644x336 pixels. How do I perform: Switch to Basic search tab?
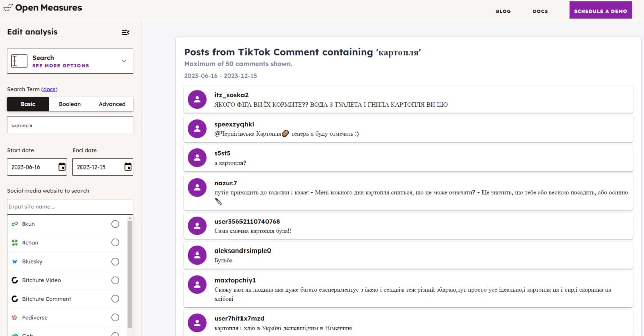click(x=28, y=104)
